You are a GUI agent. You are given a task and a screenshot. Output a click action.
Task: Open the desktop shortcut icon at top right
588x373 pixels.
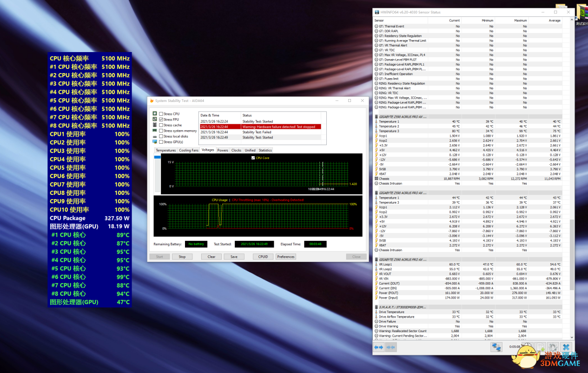pos(581,13)
